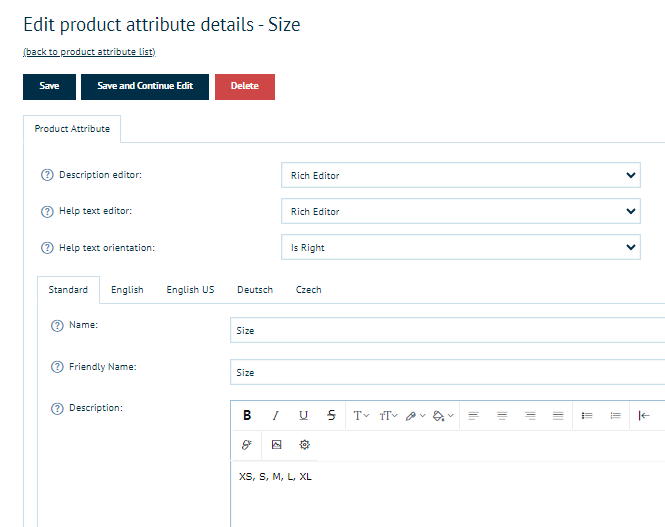Viewport: 665px width, 527px height.
Task: Toggle bold formatting in Description editor
Action: (247, 416)
